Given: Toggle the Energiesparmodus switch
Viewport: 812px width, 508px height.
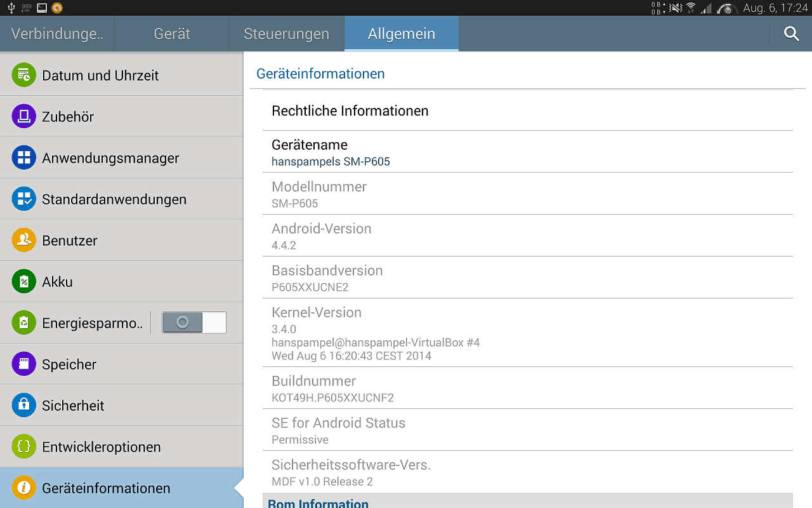Looking at the screenshot, I should point(194,323).
